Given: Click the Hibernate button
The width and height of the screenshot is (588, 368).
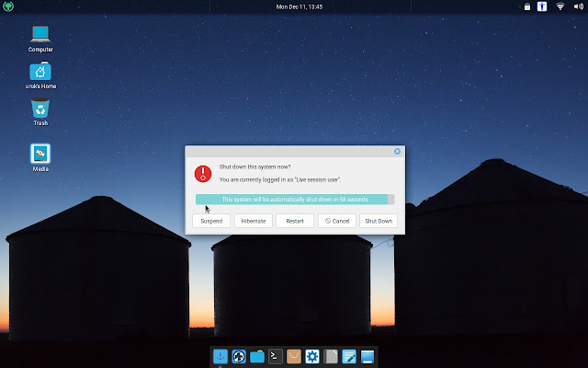Looking at the screenshot, I should [254, 221].
